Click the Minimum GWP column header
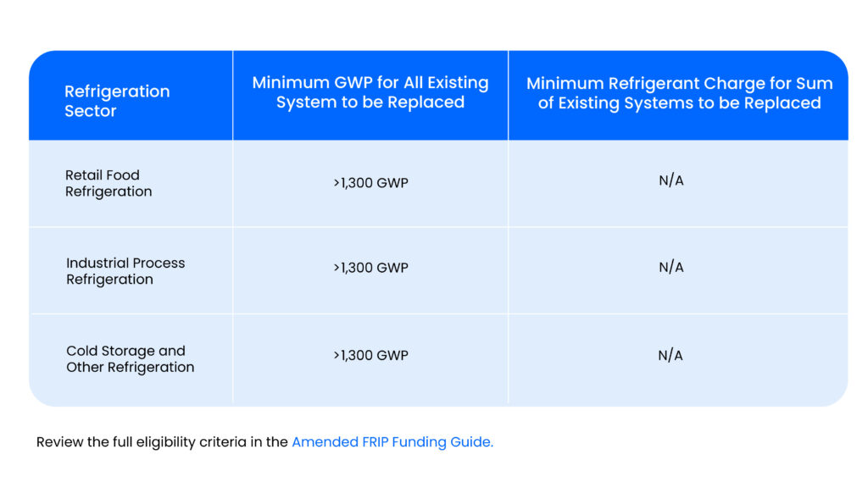The image size is (868, 488). 370,92
